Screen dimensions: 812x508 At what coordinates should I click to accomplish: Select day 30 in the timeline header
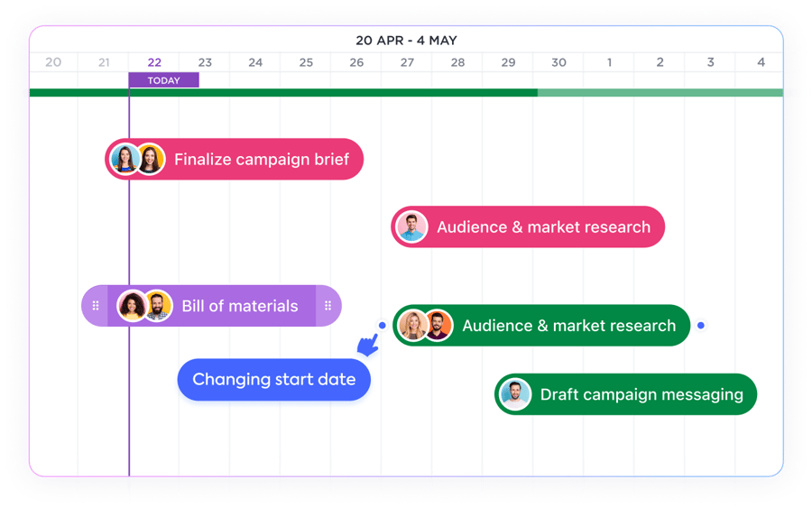(x=558, y=62)
